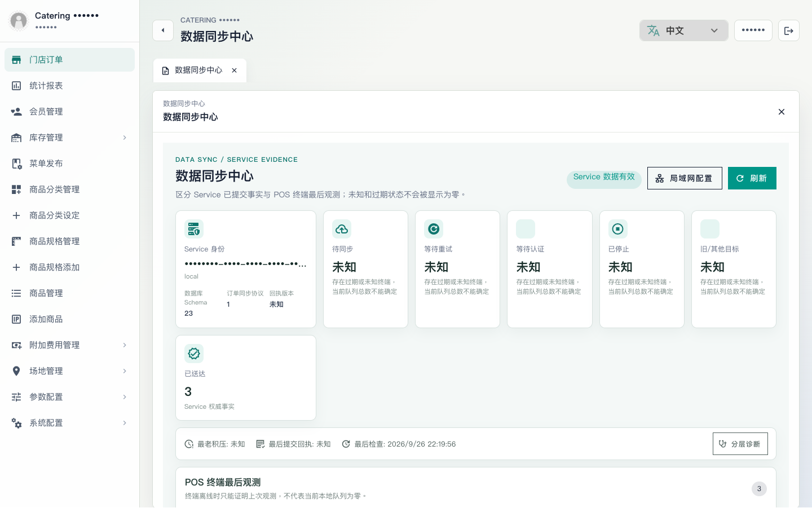
Task: Expand the 系统配置 submenu chevron
Action: pyautogui.click(x=125, y=423)
